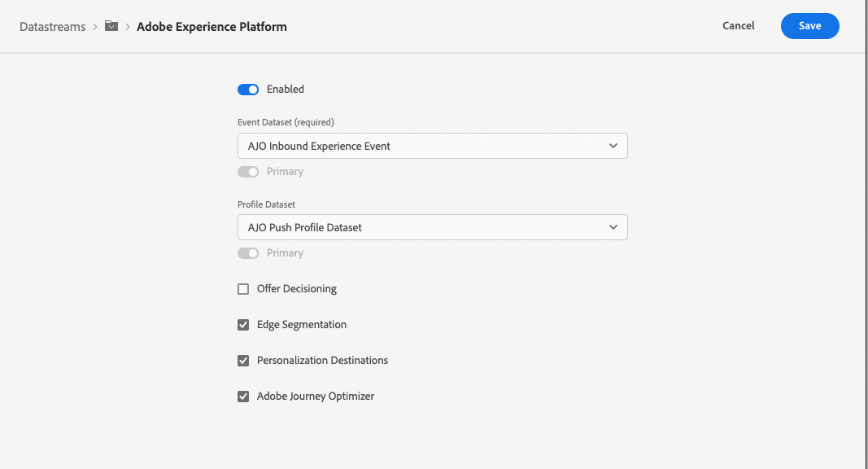Check the Offer Decisioning checkbox

243,289
